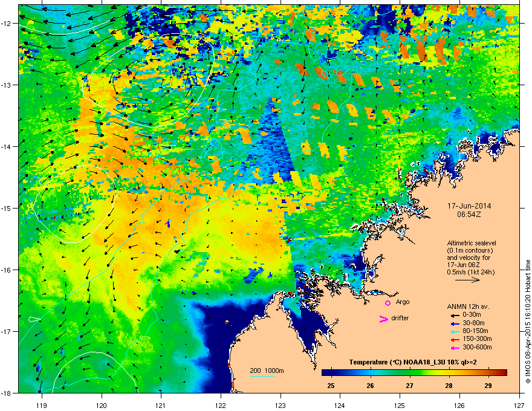532x411 pixels.
Task: Click the colorbar tick label 28
Action: (x=449, y=386)
